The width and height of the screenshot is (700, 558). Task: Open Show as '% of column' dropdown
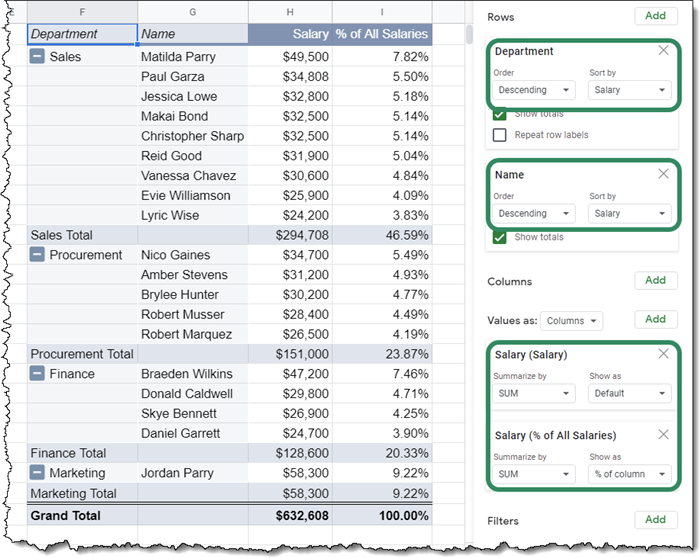coord(629,474)
